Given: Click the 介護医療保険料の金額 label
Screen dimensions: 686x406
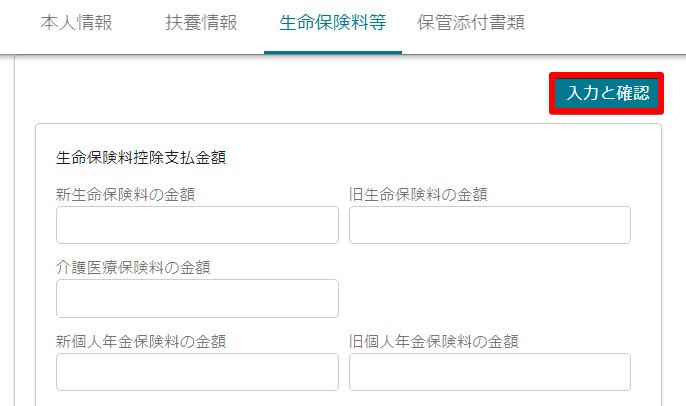Looking at the screenshot, I should point(133,267).
